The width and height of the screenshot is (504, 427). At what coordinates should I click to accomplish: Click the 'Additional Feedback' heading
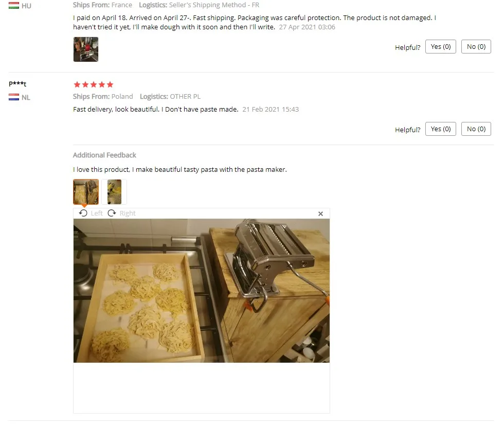(104, 155)
